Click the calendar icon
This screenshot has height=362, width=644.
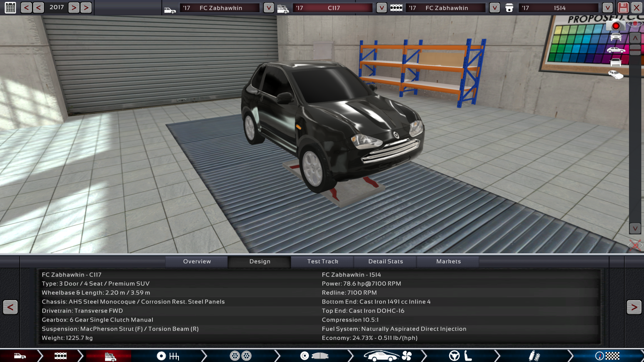point(10,8)
